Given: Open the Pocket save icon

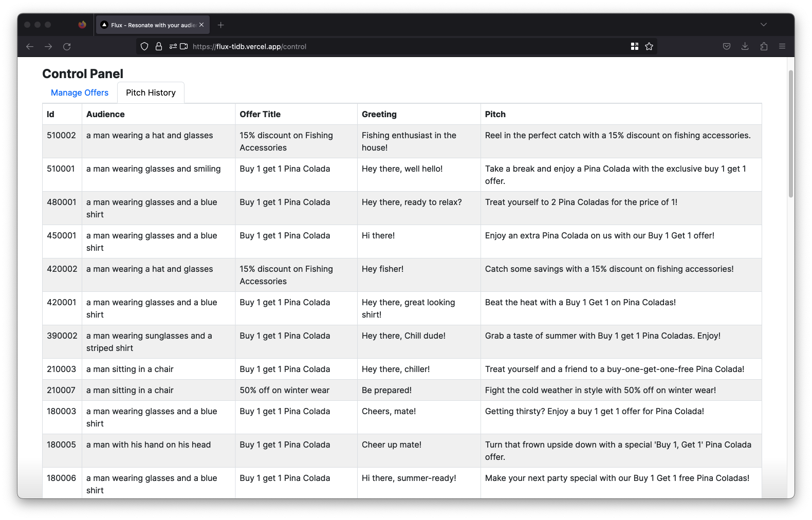Looking at the screenshot, I should [727, 47].
